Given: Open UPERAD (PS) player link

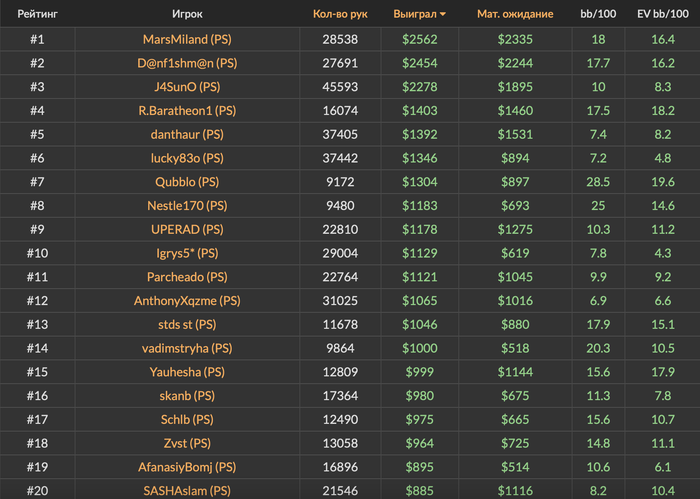Looking at the screenshot, I should point(187,229).
